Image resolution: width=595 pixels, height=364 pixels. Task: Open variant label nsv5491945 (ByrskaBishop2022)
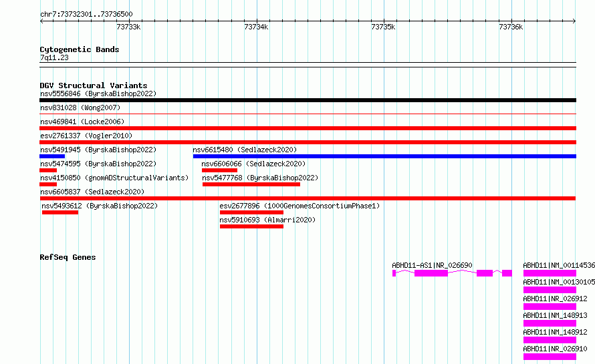coord(98,150)
